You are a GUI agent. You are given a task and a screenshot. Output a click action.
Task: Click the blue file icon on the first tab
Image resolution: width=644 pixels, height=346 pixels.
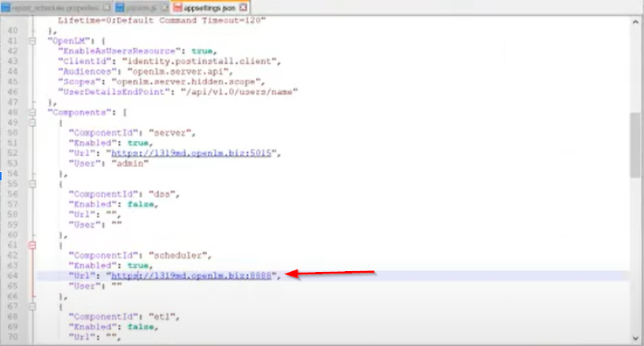click(5, 5)
